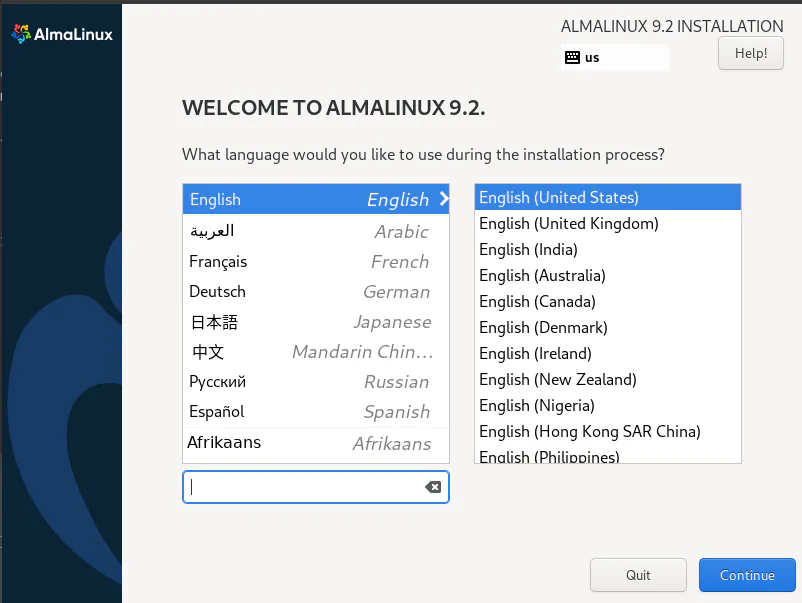This screenshot has width=802, height=603.
Task: Click the Continue button
Action: pos(747,575)
